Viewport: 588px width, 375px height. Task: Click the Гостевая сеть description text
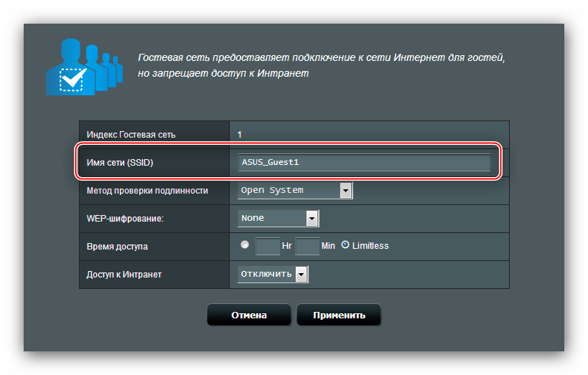coord(322,65)
